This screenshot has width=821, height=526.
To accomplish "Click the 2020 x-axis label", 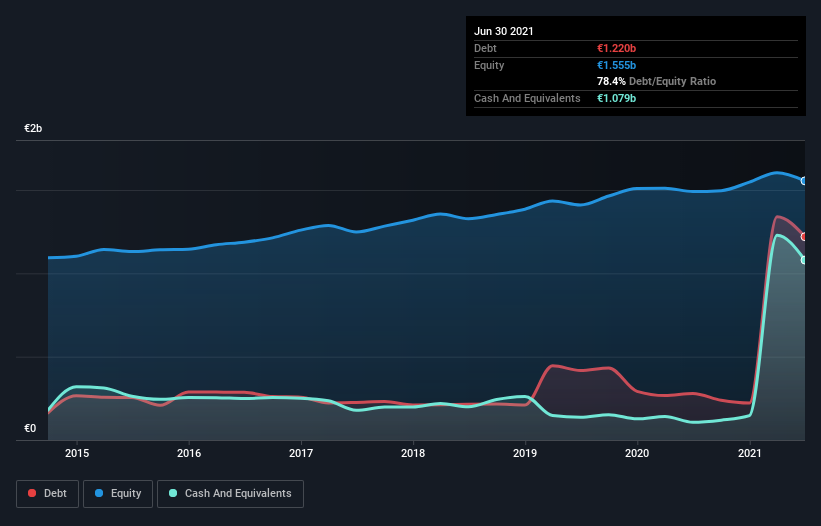I will 637,453.
